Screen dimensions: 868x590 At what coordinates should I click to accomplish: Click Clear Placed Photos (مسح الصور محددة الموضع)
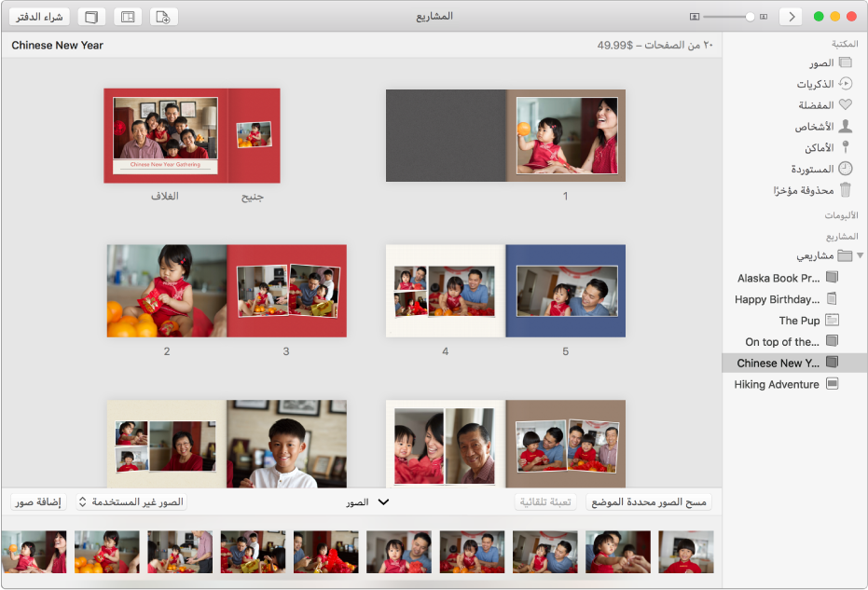coord(649,502)
